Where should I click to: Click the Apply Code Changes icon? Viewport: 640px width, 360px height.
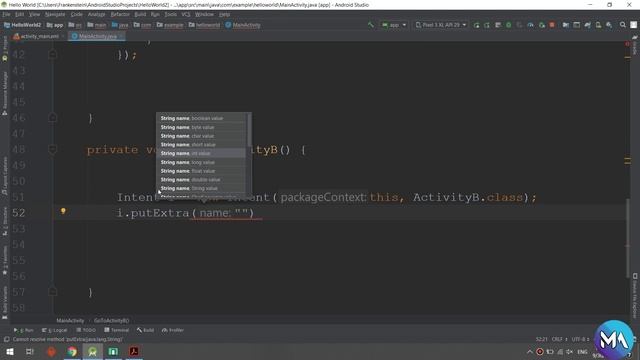498,25
